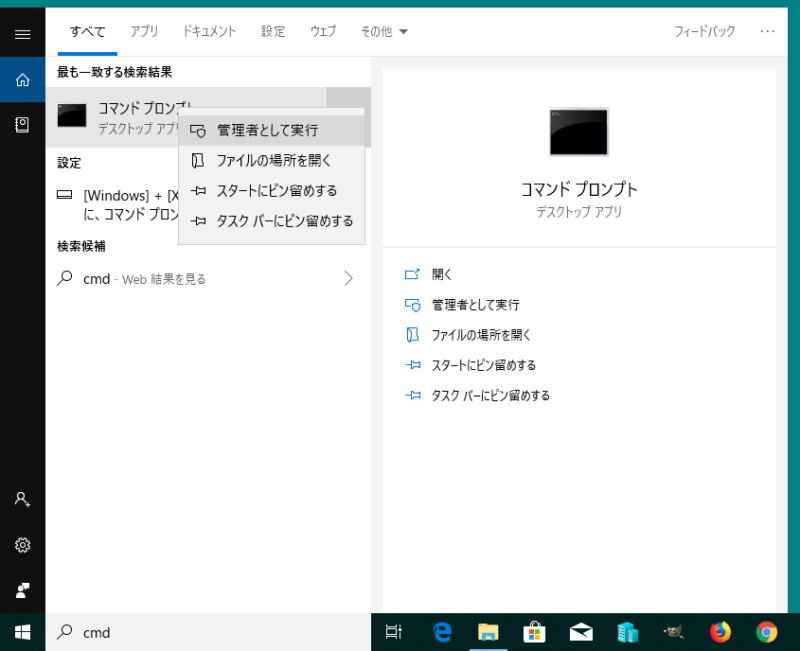800x651 pixels.
Task: Open the Notebook icon in the left sidebar
Action: pyautogui.click(x=22, y=125)
